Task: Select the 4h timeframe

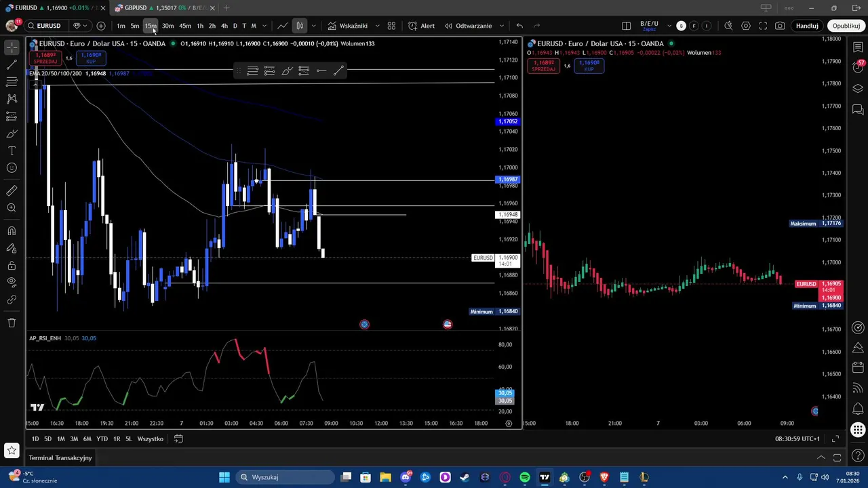Action: pyautogui.click(x=224, y=26)
